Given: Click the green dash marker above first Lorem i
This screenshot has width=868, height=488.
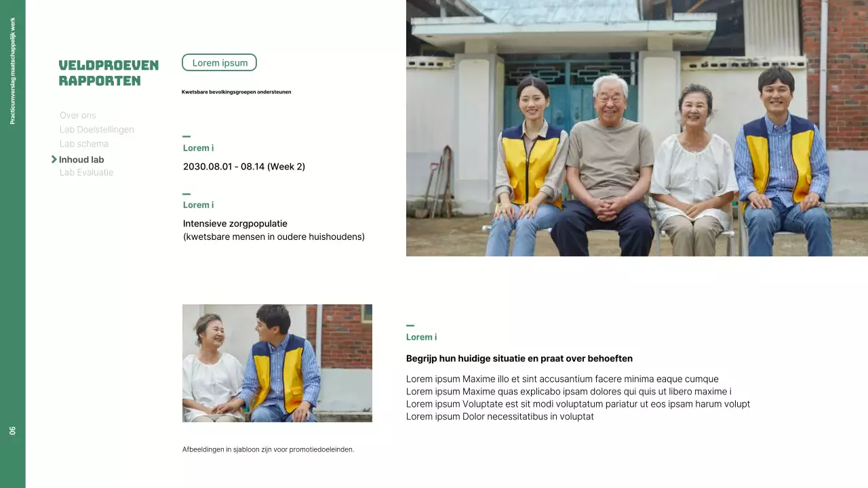Looking at the screenshot, I should [186, 135].
